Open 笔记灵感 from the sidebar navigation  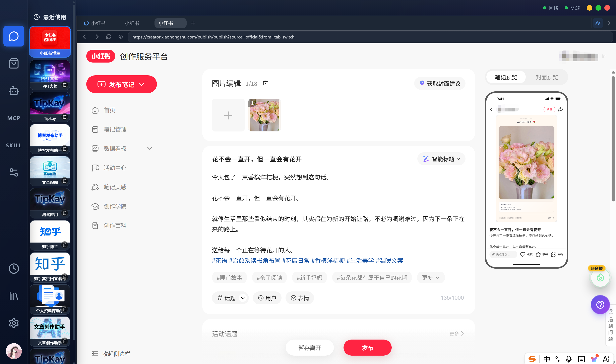(115, 187)
